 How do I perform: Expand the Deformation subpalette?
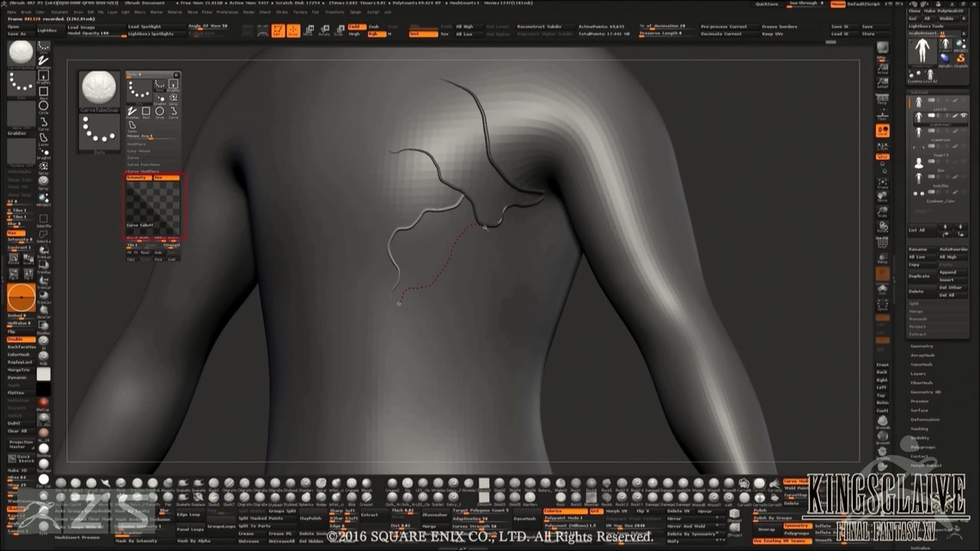tap(924, 419)
